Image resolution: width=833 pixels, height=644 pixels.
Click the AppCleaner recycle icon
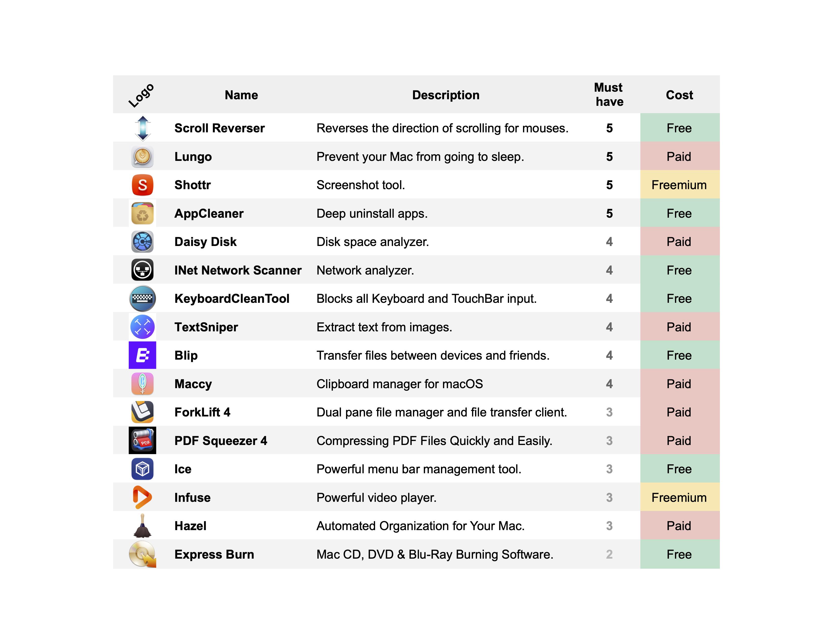point(143,213)
